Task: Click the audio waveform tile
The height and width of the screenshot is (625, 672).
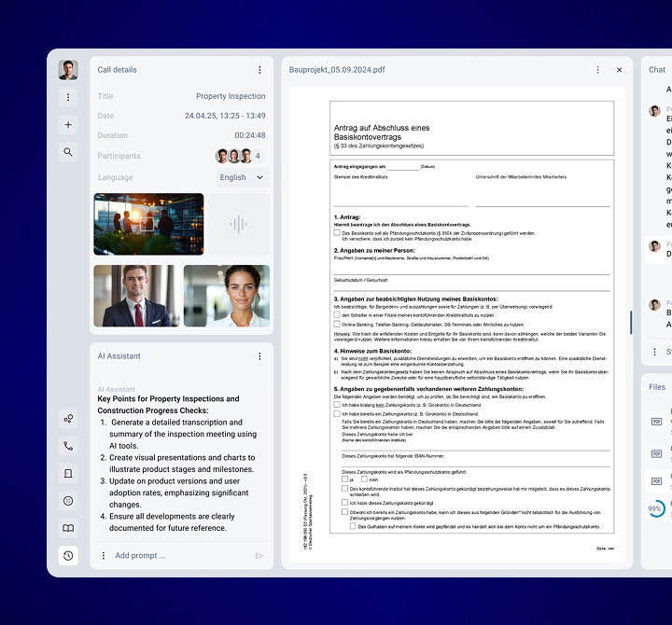Action: (239, 224)
